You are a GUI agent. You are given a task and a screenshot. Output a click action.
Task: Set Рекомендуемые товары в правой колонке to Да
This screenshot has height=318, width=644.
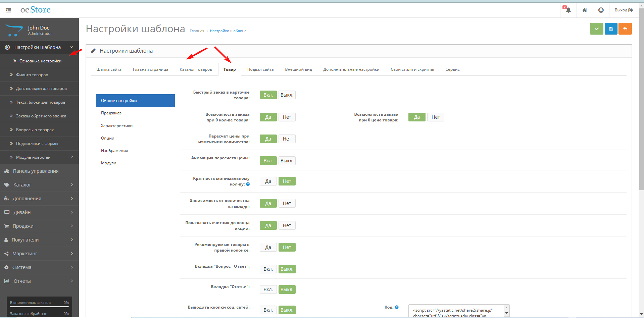pos(268,247)
